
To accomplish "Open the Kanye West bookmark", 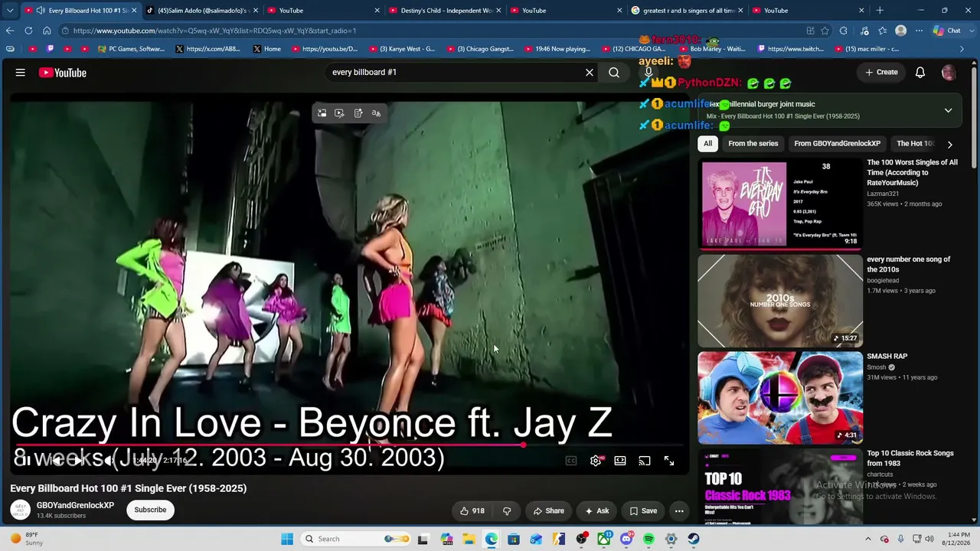I will (401, 49).
